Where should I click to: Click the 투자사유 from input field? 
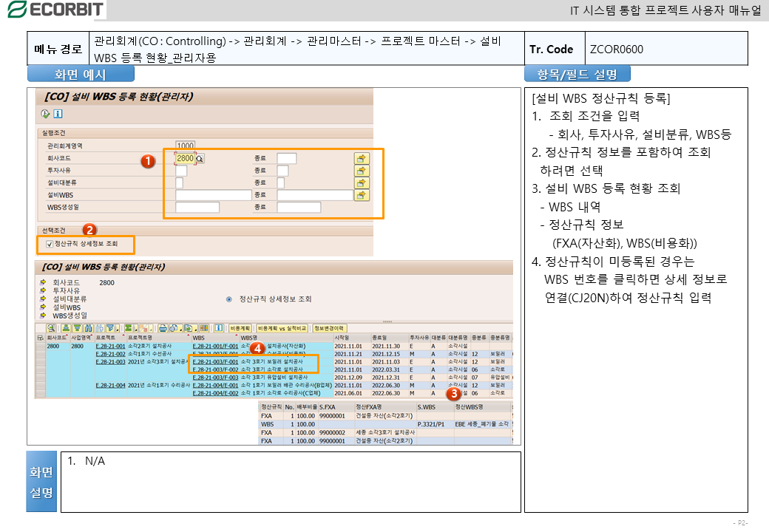pyautogui.click(x=181, y=171)
